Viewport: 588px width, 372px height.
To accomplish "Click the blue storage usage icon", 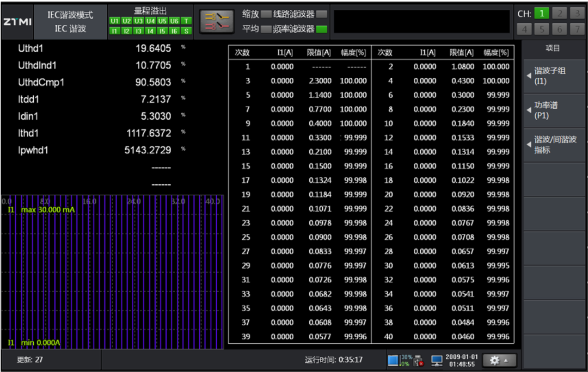I will pyautogui.click(x=394, y=360).
